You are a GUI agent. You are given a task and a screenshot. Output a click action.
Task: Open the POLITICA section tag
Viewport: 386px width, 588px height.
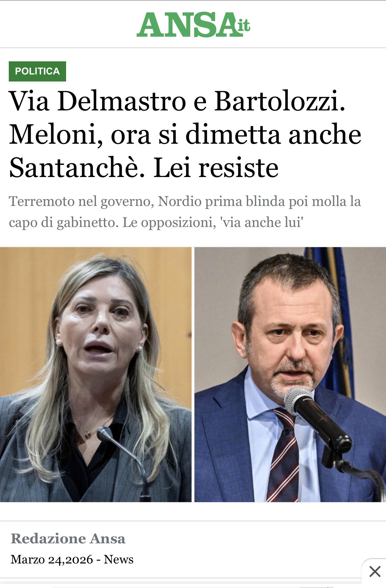37,71
